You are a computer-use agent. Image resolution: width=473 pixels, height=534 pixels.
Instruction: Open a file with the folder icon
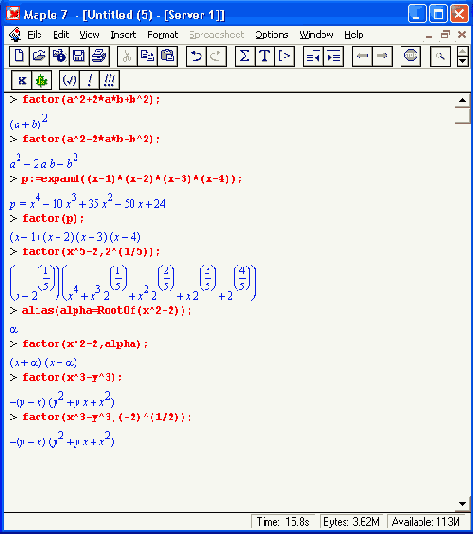coord(39,56)
